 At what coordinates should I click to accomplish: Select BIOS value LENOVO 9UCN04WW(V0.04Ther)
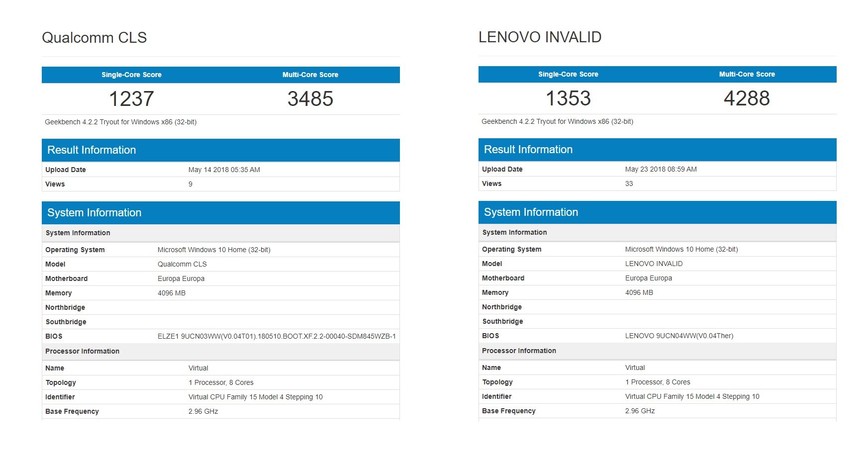(x=679, y=336)
